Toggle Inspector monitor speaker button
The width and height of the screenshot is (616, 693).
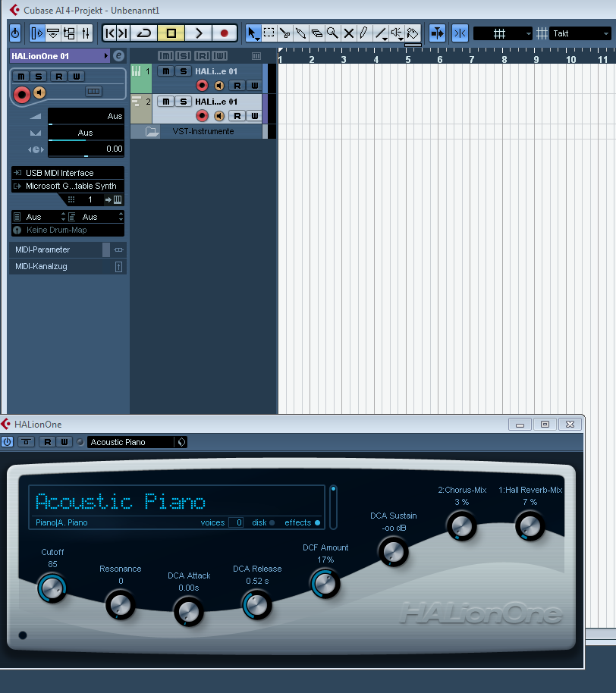(39, 93)
